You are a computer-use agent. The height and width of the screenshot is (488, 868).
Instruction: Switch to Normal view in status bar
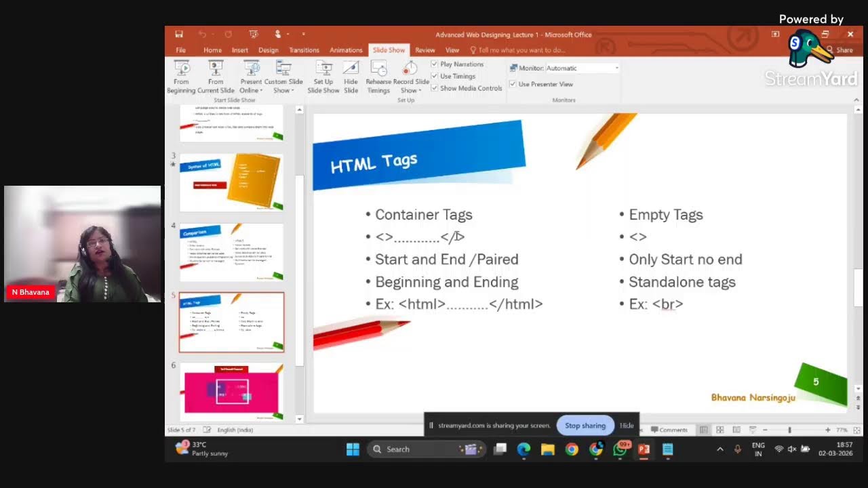coord(704,430)
